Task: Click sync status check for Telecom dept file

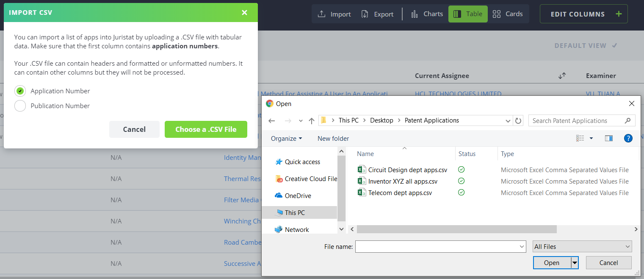Action: pyautogui.click(x=462, y=193)
